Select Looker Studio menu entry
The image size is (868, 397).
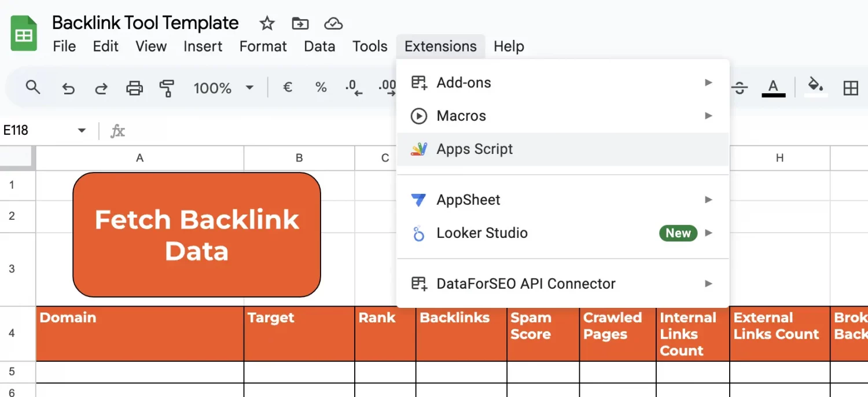[562, 233]
